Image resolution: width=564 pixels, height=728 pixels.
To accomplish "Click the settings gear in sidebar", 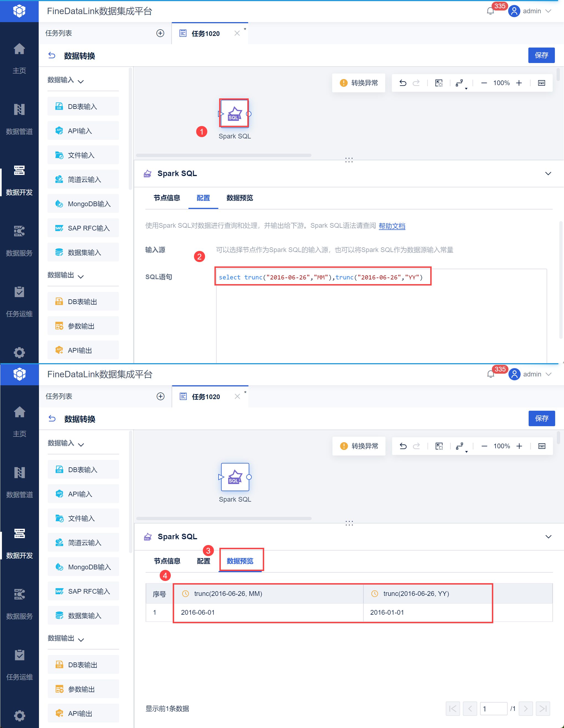I will [19, 352].
